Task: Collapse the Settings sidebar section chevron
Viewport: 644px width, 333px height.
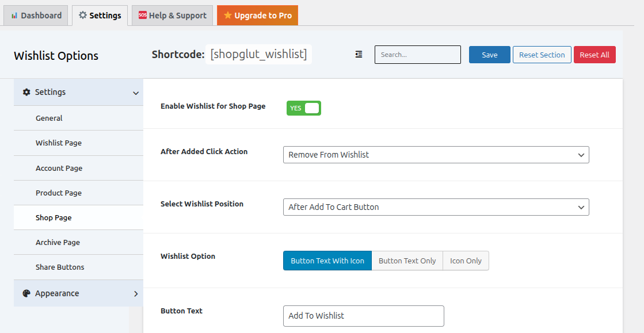Action: [x=136, y=93]
